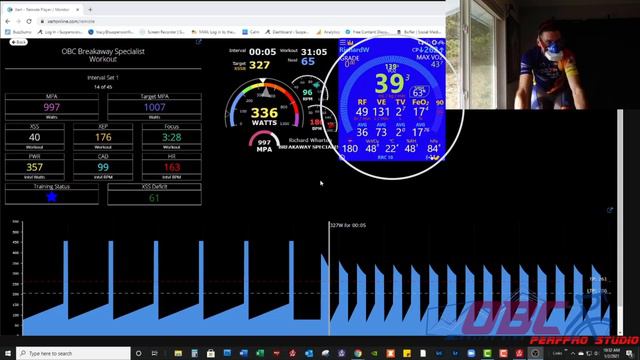Click the Interval timer 00:05

point(262,52)
